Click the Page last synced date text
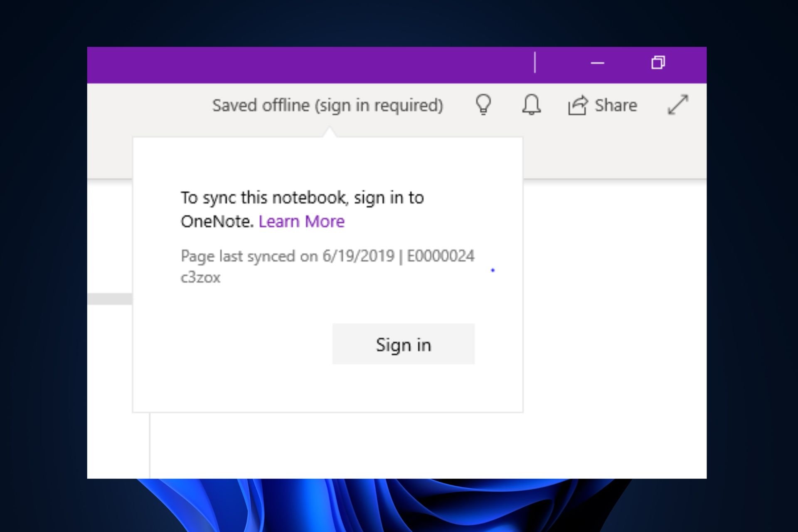 coord(288,256)
